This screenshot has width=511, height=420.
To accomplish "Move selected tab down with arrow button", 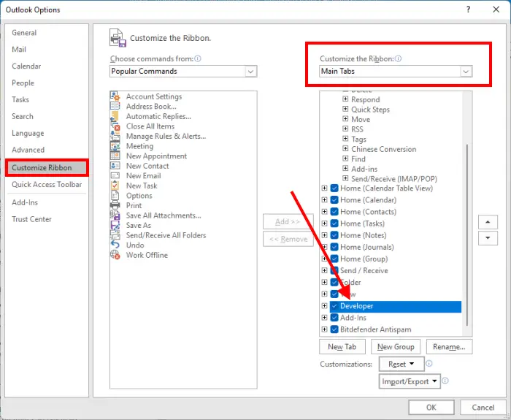I will [x=488, y=238].
